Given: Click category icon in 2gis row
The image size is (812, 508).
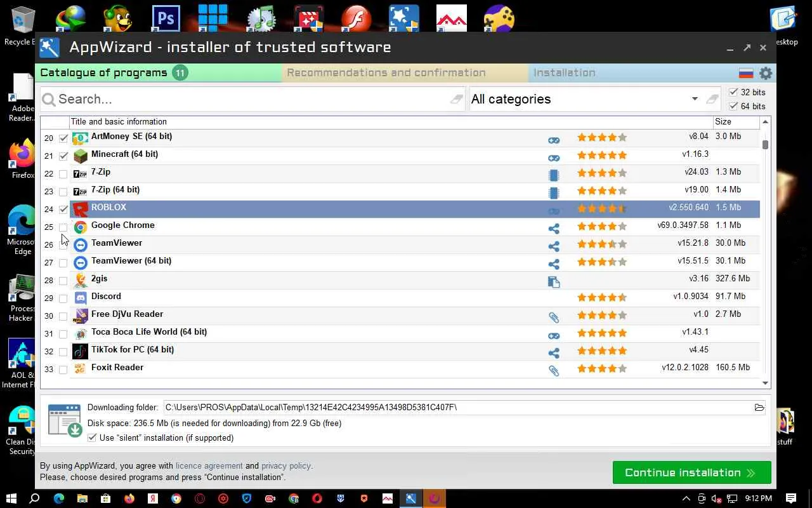Looking at the screenshot, I should (554, 282).
